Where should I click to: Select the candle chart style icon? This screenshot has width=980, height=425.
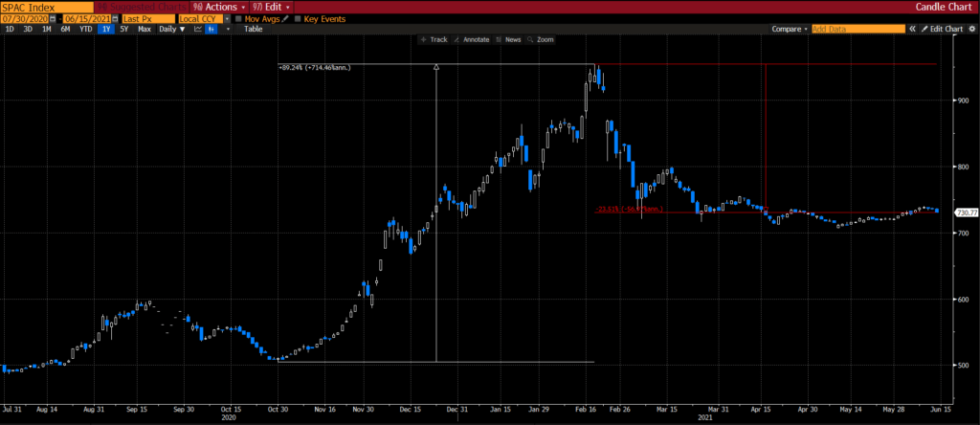pos(212,29)
